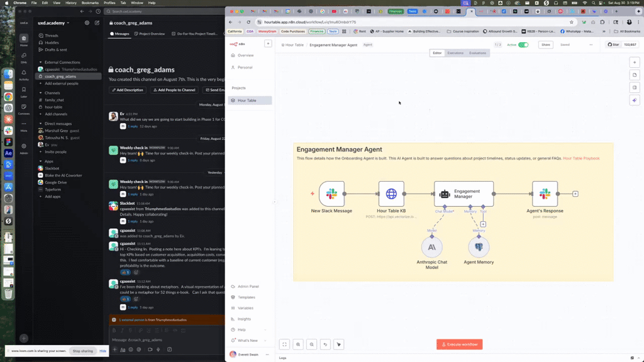This screenshot has height=362, width=644.
Task: Zoom in on n8n canvas
Action: point(298,344)
